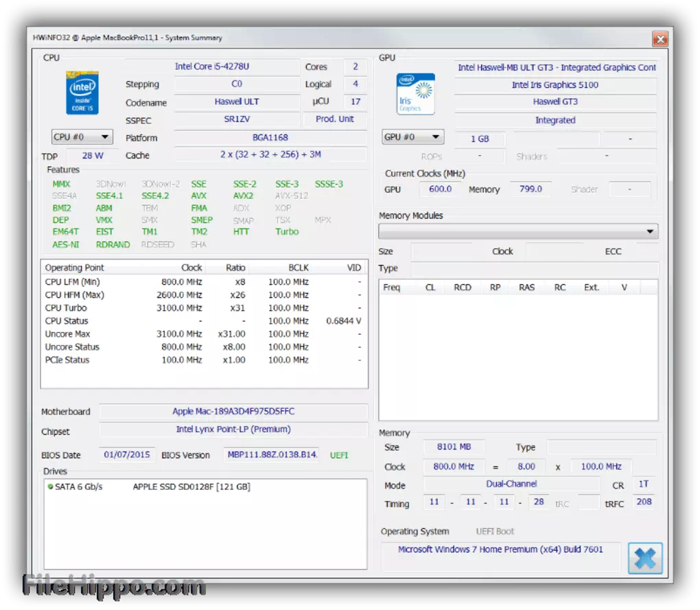Click the SSE4.1 feature flag
The image size is (700, 610).
[x=109, y=196]
